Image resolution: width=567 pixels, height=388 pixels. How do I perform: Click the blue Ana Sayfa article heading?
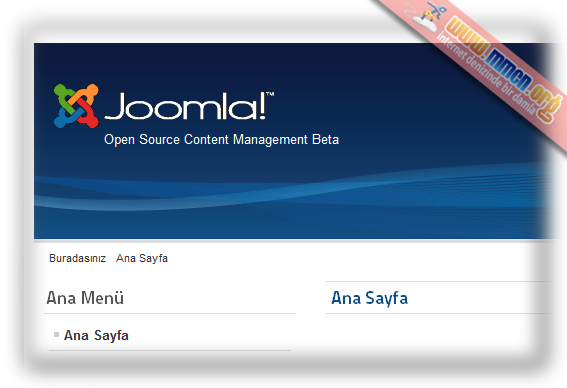(x=370, y=298)
